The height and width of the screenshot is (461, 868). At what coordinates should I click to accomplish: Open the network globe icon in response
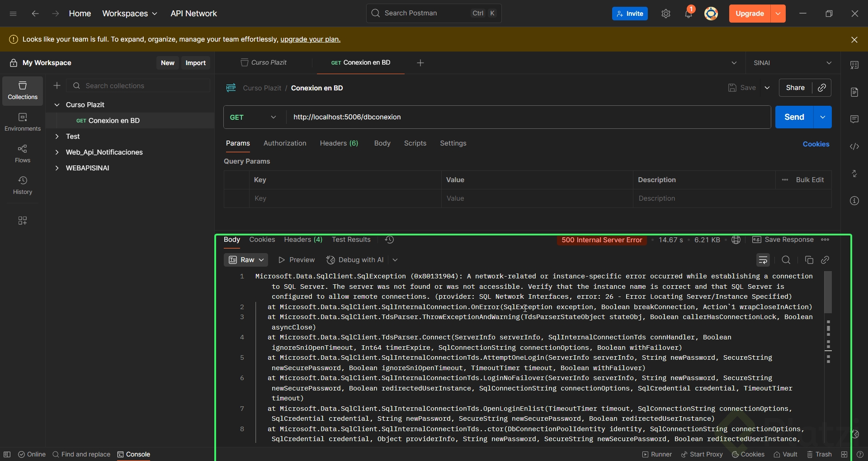pyautogui.click(x=736, y=240)
